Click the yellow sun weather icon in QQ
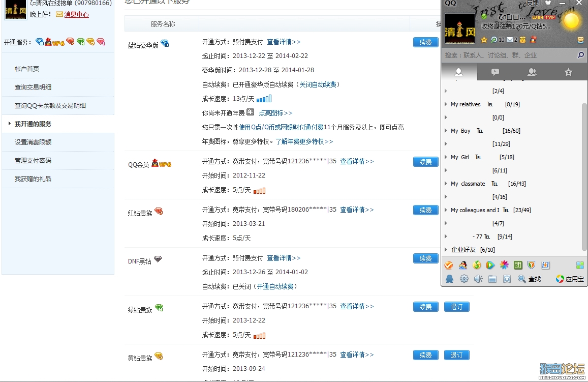 coord(572,20)
